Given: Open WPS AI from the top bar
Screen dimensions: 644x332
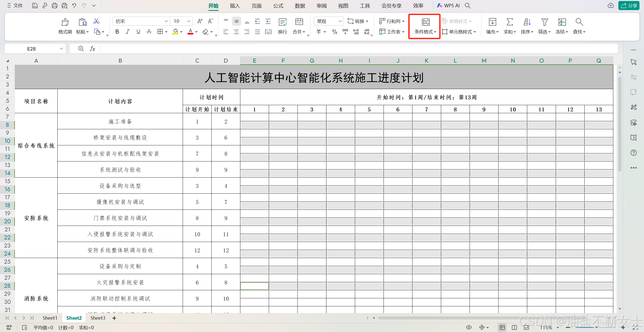Looking at the screenshot, I should point(448,6).
